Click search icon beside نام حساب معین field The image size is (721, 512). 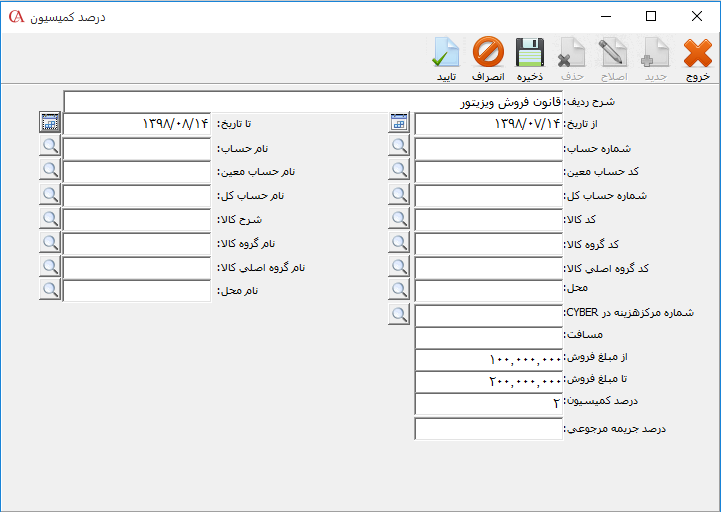(x=50, y=170)
